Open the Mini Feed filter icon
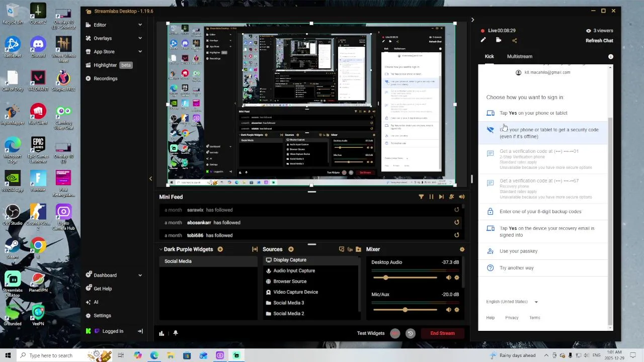Viewport: 644px width, 362px height. [421, 197]
